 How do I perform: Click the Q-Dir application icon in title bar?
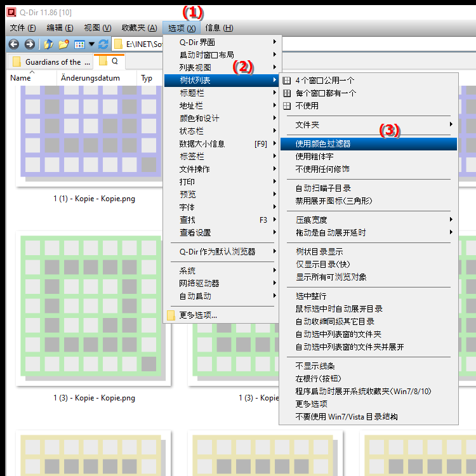(x=11, y=12)
